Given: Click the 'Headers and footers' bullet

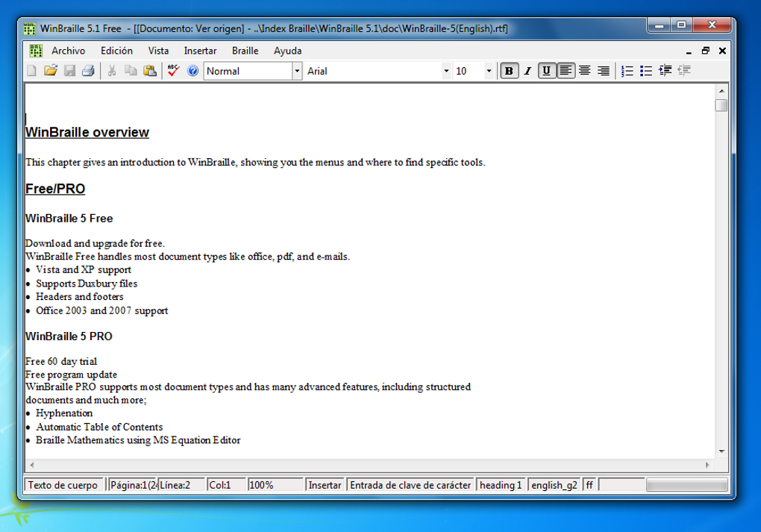Looking at the screenshot, I should [x=80, y=296].
